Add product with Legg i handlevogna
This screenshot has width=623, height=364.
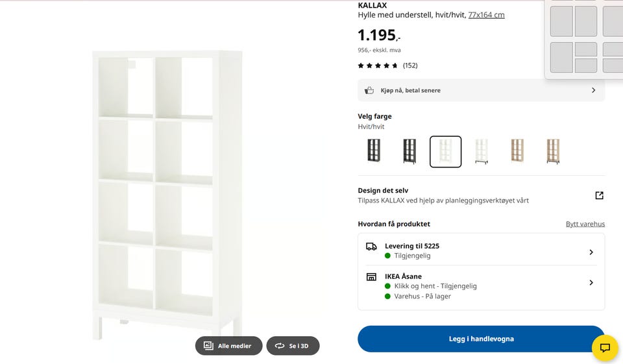point(481,339)
